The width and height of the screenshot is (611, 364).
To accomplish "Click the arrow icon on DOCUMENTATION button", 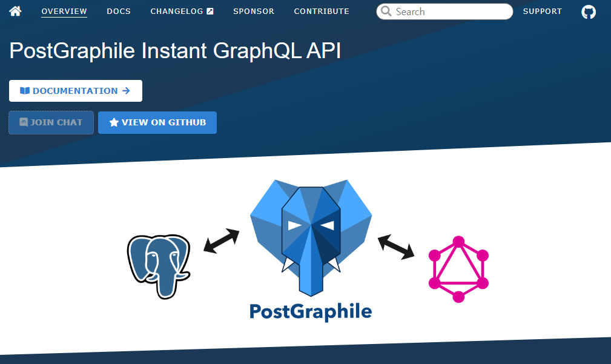I will click(127, 90).
